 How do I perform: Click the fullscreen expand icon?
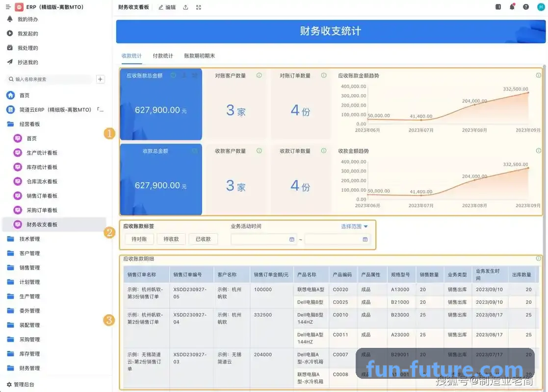199,7
